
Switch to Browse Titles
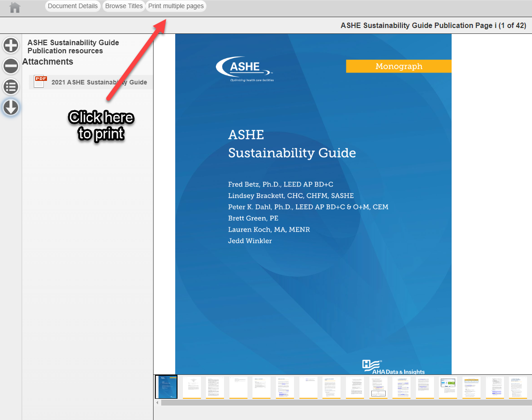(x=124, y=6)
